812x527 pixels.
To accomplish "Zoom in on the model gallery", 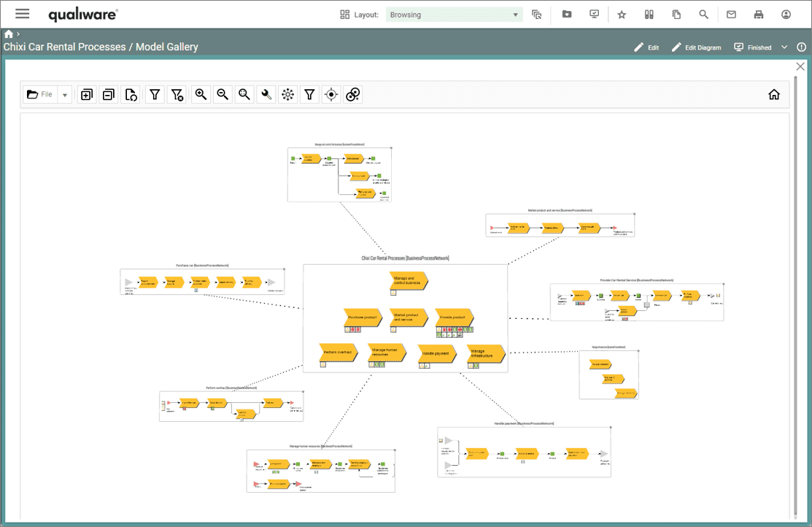I will coord(201,94).
